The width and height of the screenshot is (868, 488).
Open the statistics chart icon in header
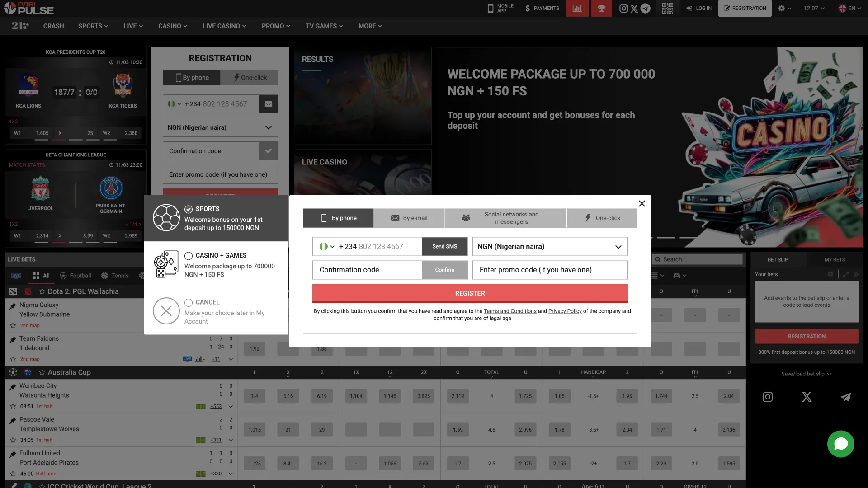click(577, 8)
